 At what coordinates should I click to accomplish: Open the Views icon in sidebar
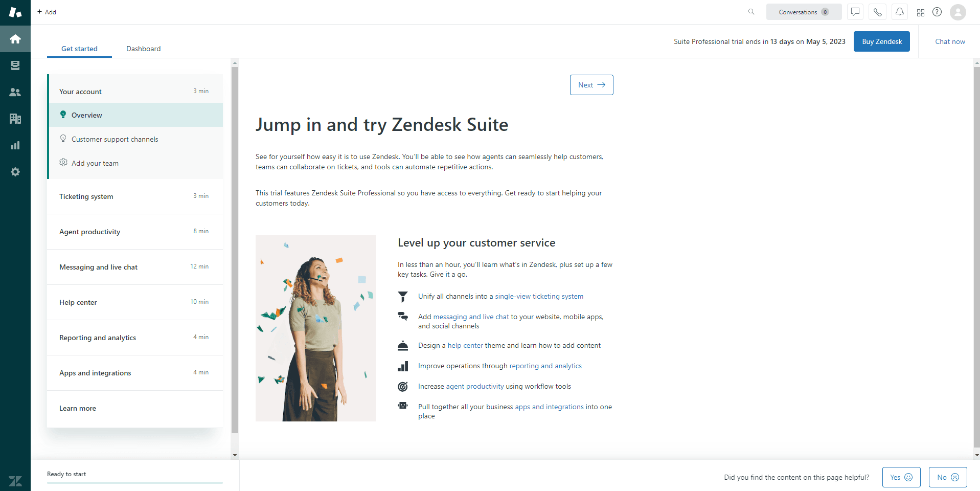(15, 65)
